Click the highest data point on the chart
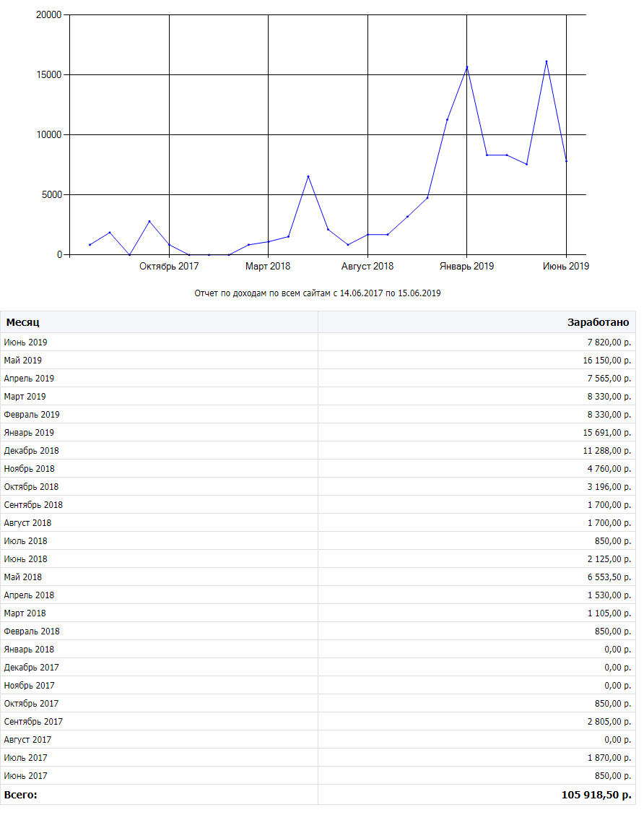The height and width of the screenshot is (815, 644). coord(547,61)
